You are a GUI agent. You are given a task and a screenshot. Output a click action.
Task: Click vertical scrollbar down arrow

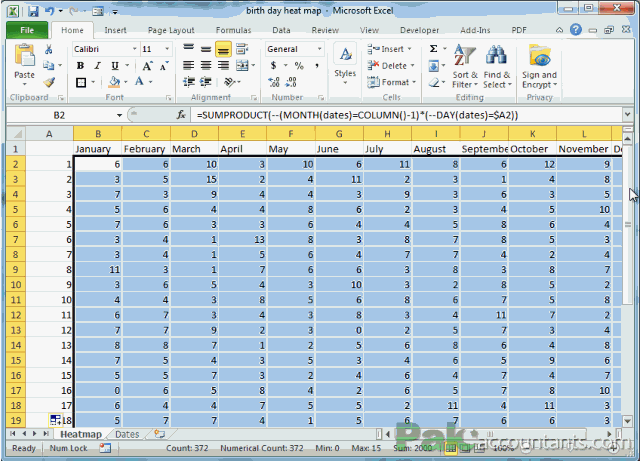pyautogui.click(x=627, y=421)
